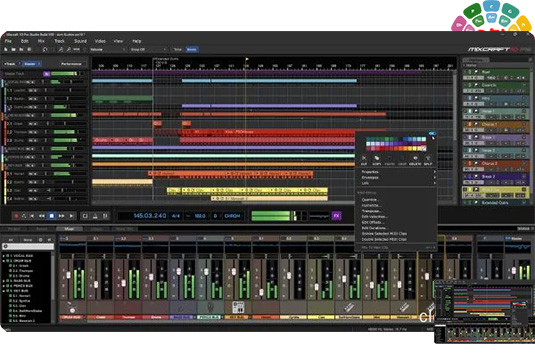Screen dimensions: 535x363
Task: Open the Volume automation dropdown in the toolbar
Action: (x=107, y=49)
